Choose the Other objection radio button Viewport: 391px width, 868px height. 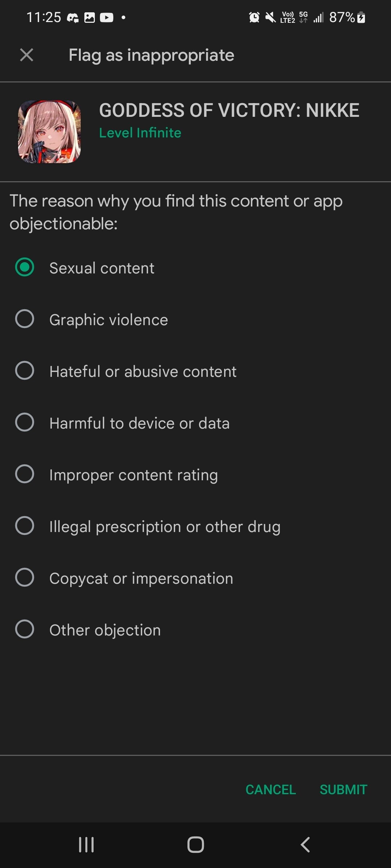pyautogui.click(x=25, y=629)
